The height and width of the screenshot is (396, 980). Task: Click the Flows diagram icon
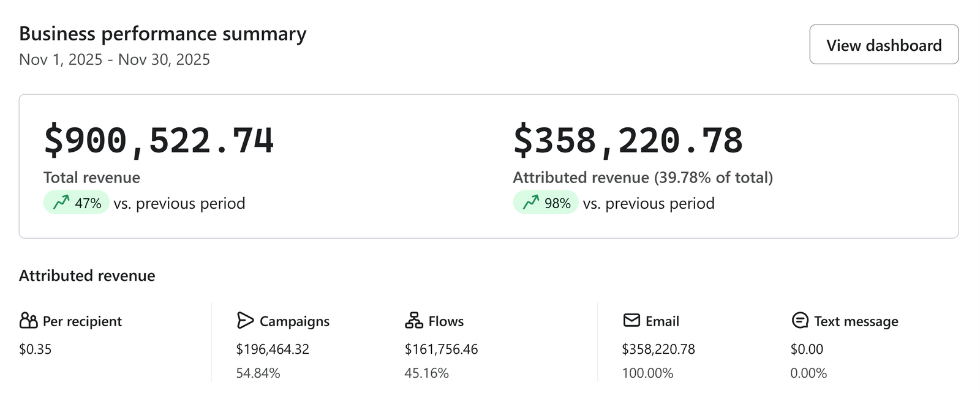coord(414,321)
